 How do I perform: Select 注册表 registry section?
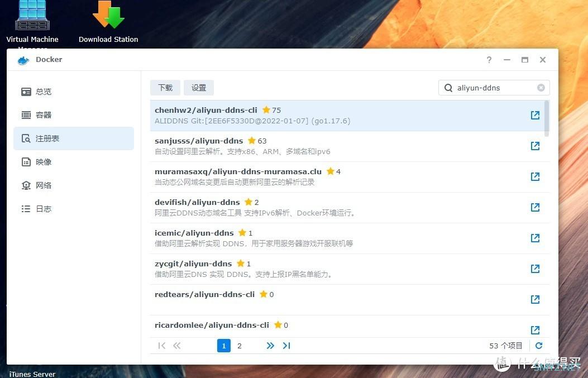(x=74, y=138)
